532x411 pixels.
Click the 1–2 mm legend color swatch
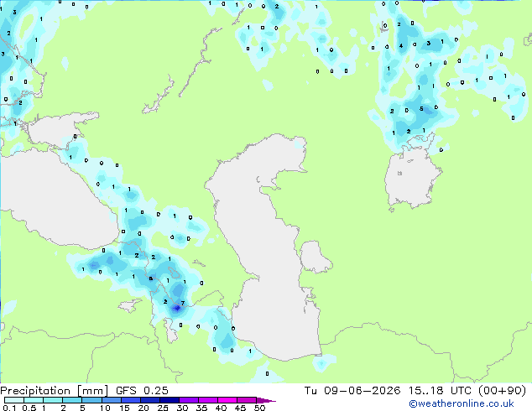pyautogui.click(x=53, y=400)
